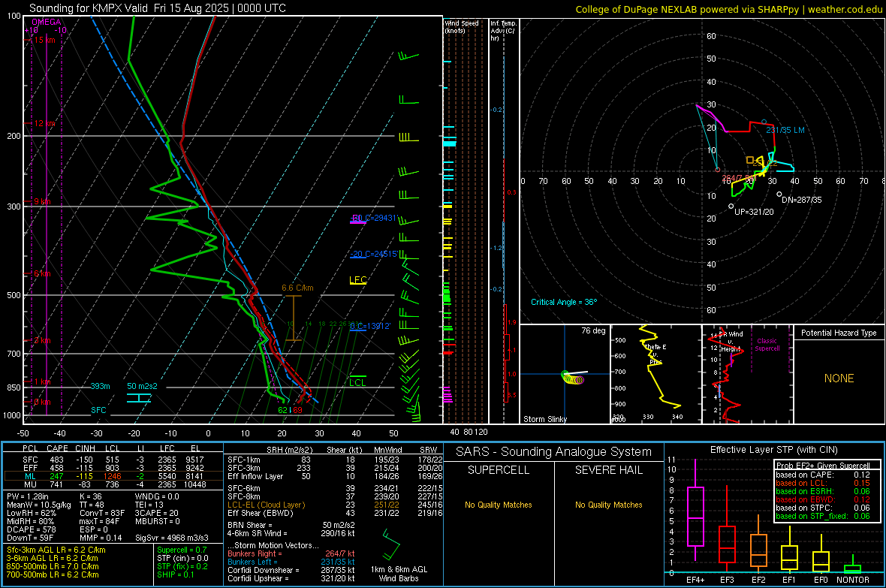Screen dimensions: 886x588
Task: Click the yellow LFC level label
Action: pyautogui.click(x=358, y=280)
